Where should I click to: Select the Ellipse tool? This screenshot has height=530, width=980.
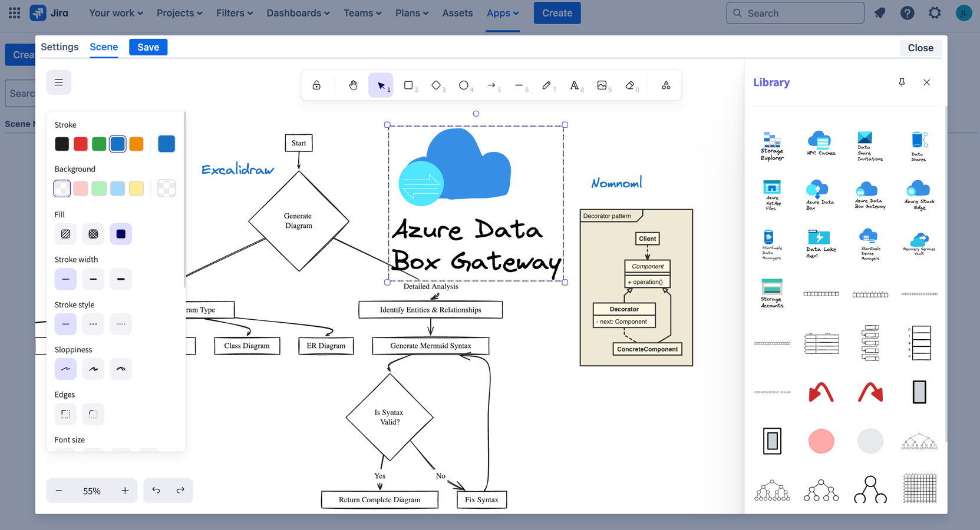(464, 85)
